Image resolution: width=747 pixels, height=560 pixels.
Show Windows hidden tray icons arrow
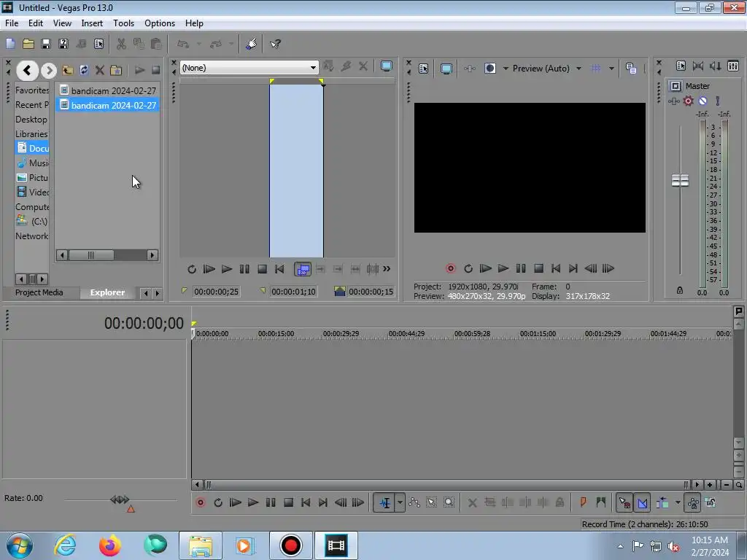pyautogui.click(x=620, y=545)
